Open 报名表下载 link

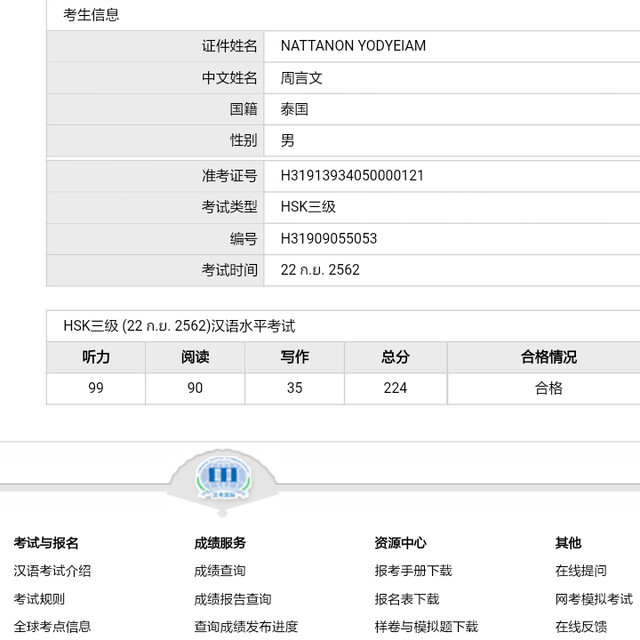(407, 599)
